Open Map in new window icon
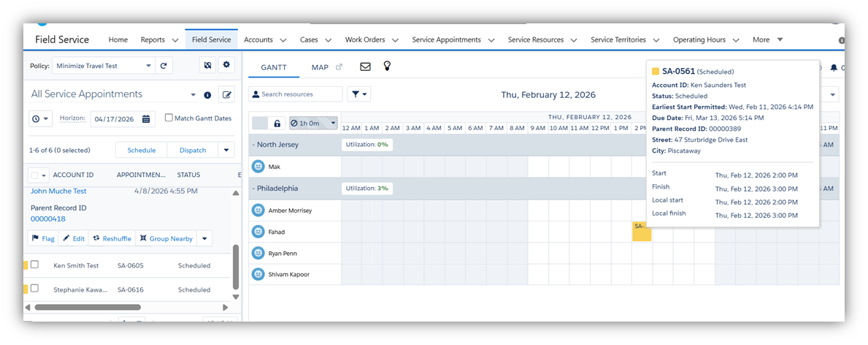868x345 pixels. [x=339, y=67]
